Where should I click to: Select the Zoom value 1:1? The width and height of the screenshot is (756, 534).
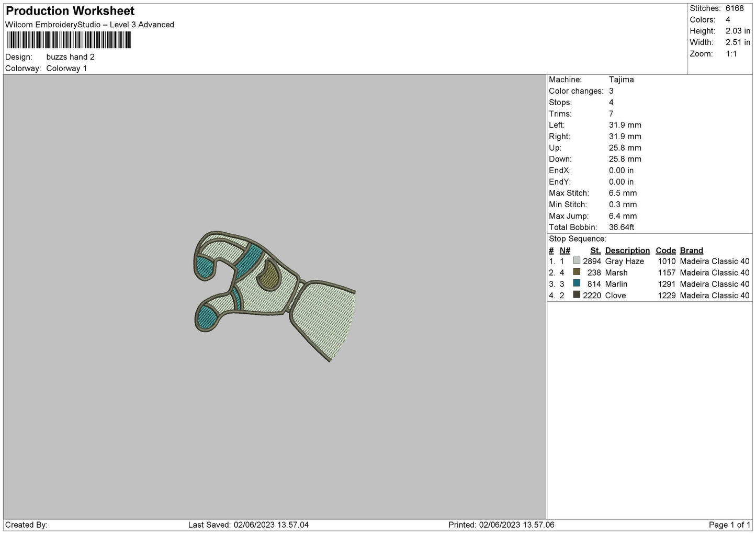tap(731, 54)
